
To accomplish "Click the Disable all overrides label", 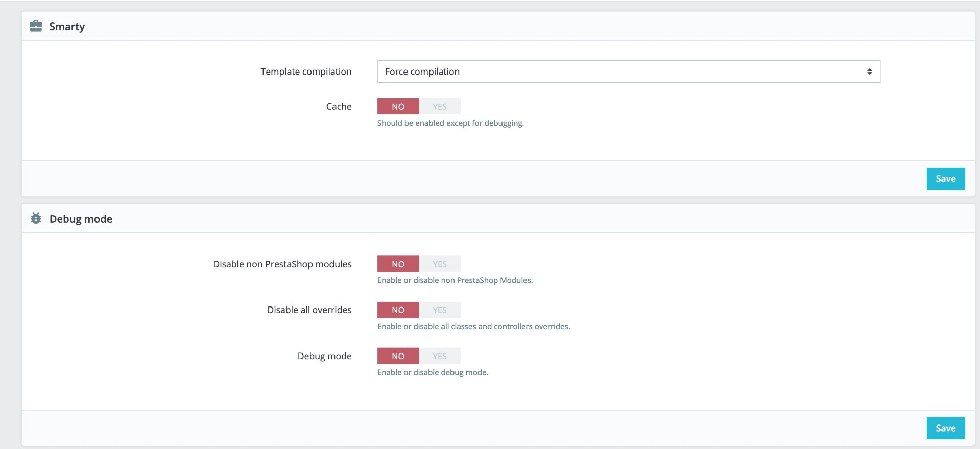I will tap(309, 310).
